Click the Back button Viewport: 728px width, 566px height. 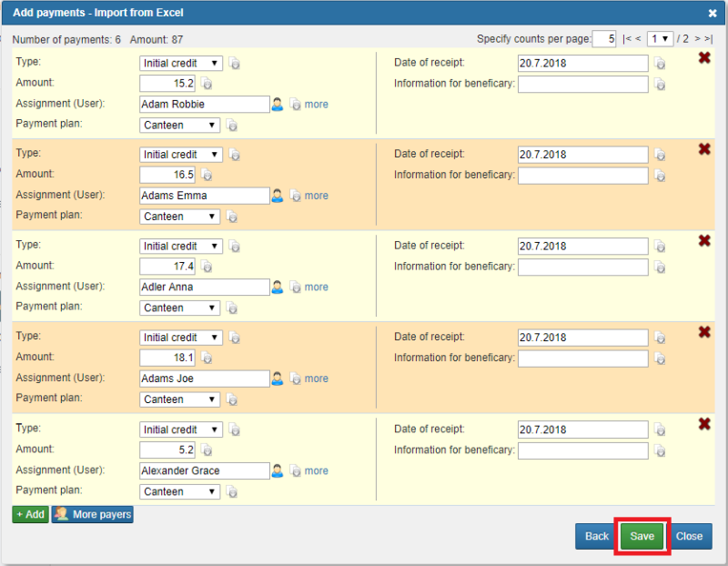597,536
